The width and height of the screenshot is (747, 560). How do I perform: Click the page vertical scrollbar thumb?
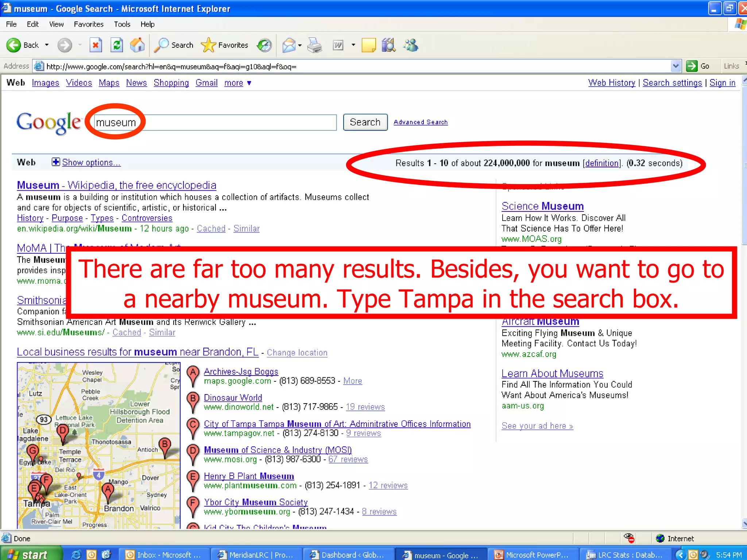[744, 165]
